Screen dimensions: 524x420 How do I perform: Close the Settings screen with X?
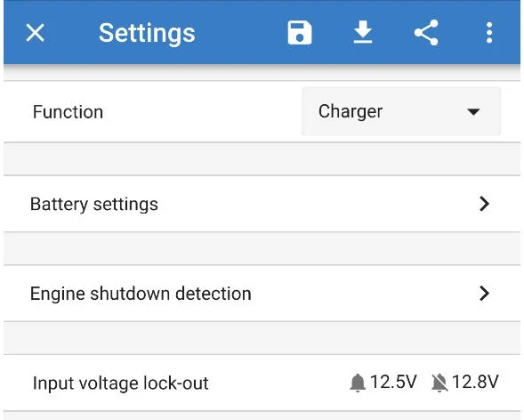pos(35,33)
